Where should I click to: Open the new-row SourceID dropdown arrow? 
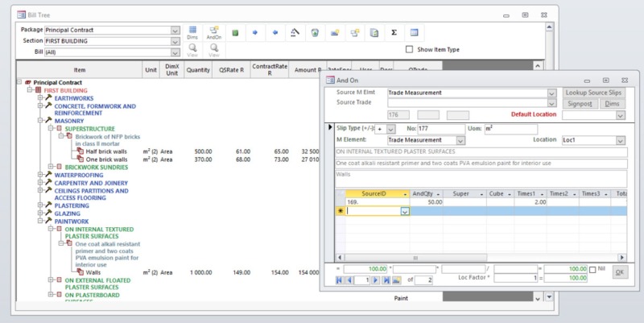click(x=405, y=211)
